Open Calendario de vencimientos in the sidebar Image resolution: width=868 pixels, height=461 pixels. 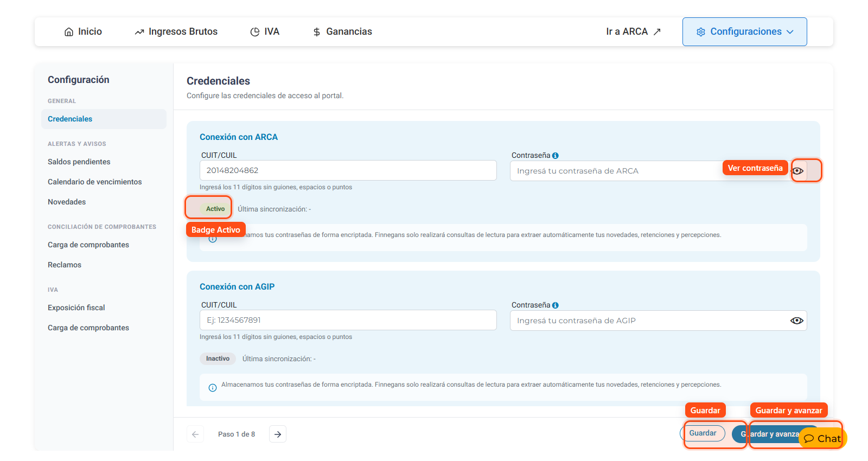click(95, 182)
